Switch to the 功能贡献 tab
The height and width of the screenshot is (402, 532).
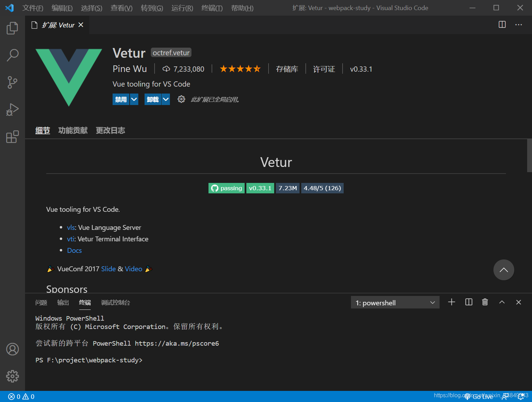click(73, 130)
